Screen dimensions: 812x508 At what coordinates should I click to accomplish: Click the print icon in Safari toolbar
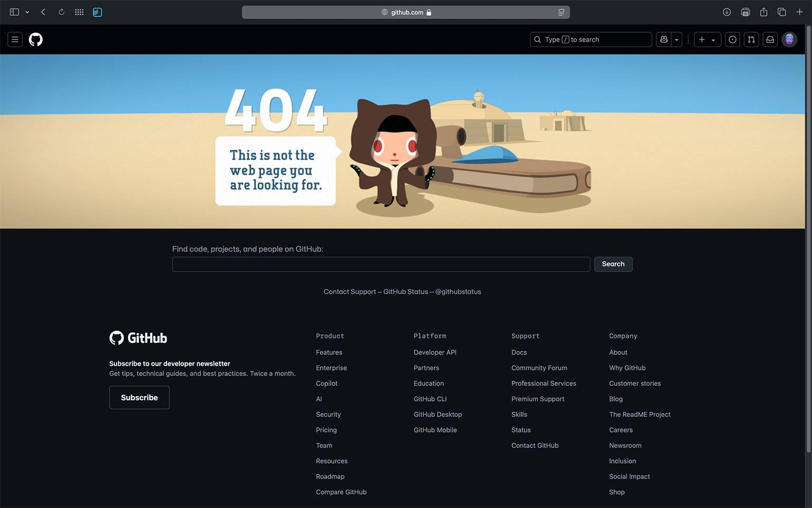746,12
